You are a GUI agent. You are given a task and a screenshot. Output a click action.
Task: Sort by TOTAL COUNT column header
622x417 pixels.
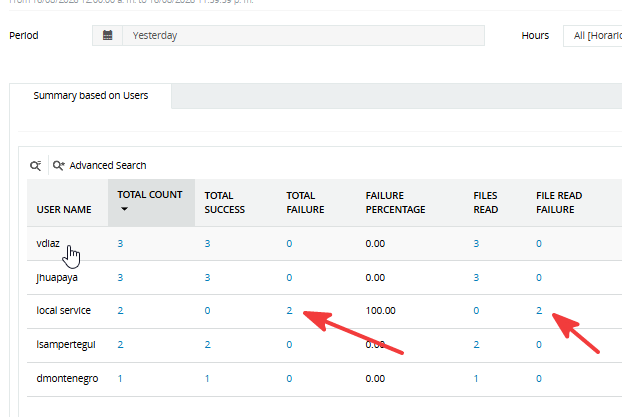pos(150,195)
